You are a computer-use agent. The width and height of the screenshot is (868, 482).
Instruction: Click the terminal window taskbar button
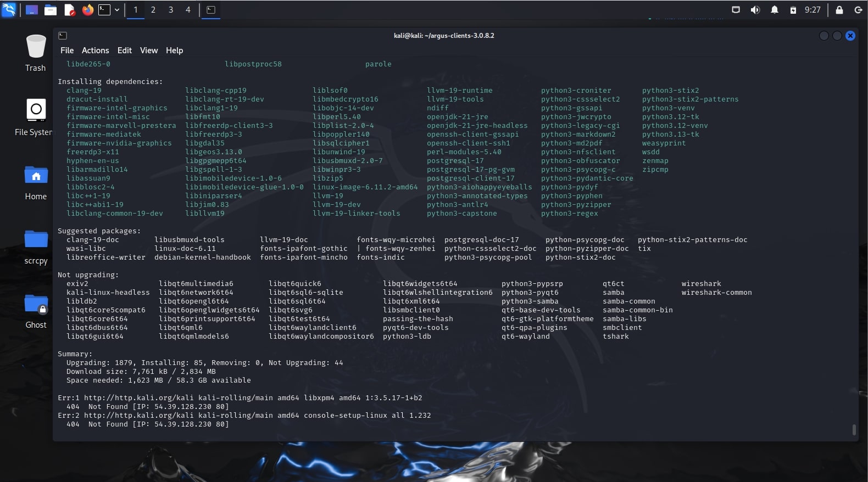click(211, 10)
